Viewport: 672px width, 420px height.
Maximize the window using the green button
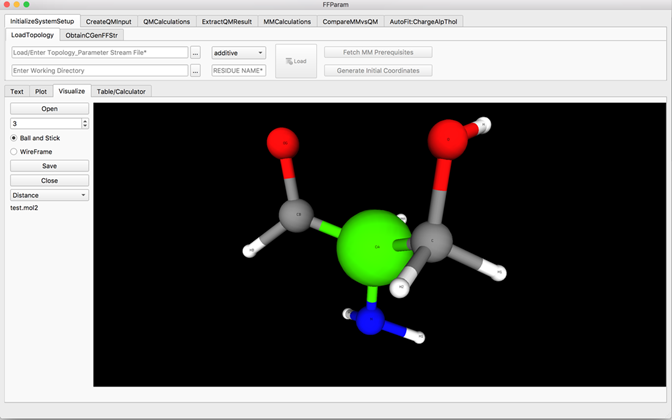(x=27, y=4)
